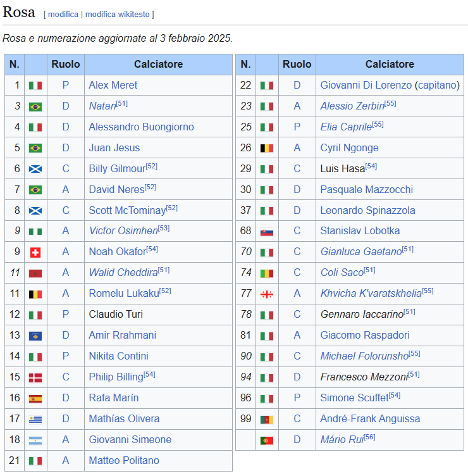Open the Mário Rui link
Viewport: 468px width, 476px height.
coord(342,440)
